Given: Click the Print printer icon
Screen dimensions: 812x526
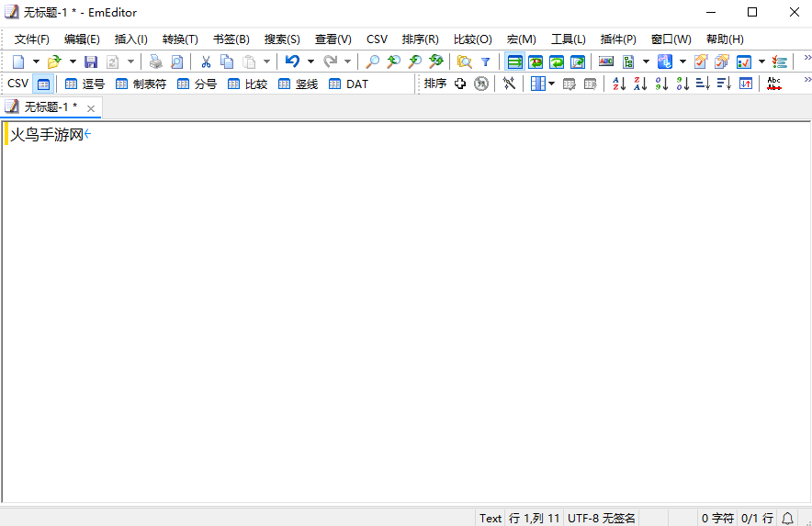Looking at the screenshot, I should [x=155, y=62].
